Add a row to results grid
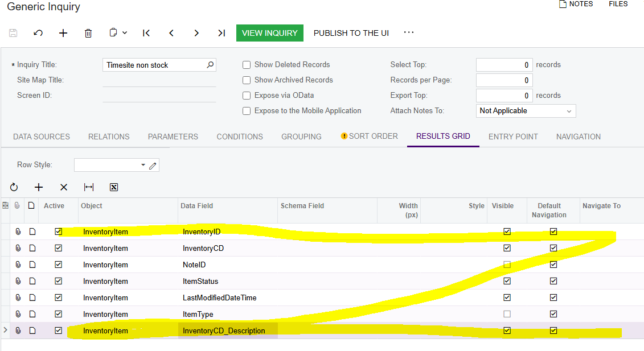This screenshot has height=351, width=644. click(x=39, y=187)
